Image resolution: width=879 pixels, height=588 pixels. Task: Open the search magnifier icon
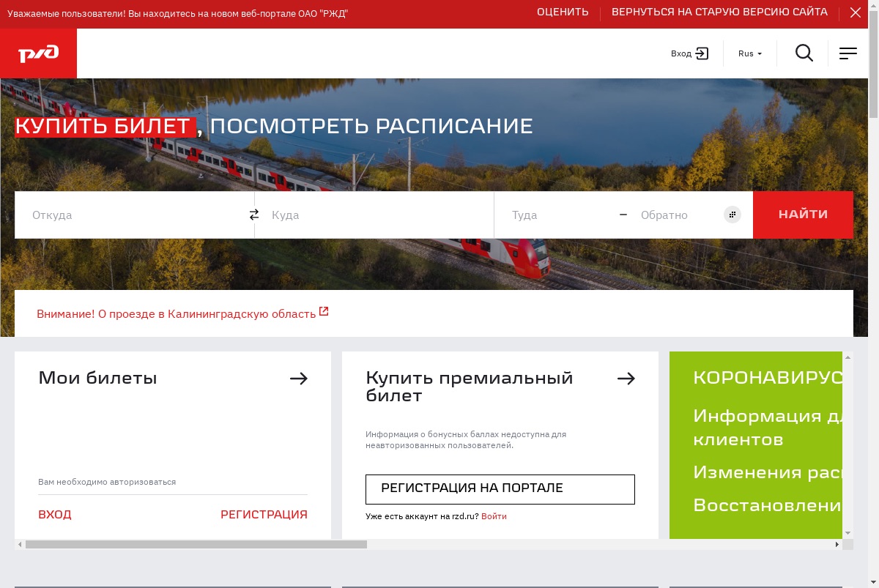point(804,53)
